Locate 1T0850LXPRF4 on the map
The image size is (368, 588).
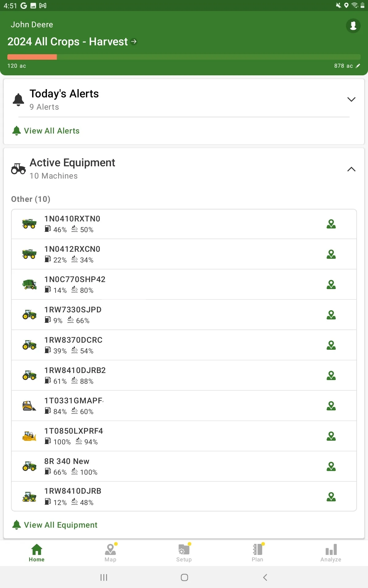[x=331, y=436]
